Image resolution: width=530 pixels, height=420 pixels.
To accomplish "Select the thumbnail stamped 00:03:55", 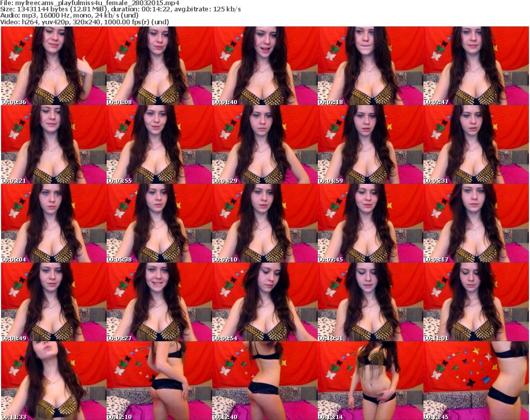I will tap(159, 144).
